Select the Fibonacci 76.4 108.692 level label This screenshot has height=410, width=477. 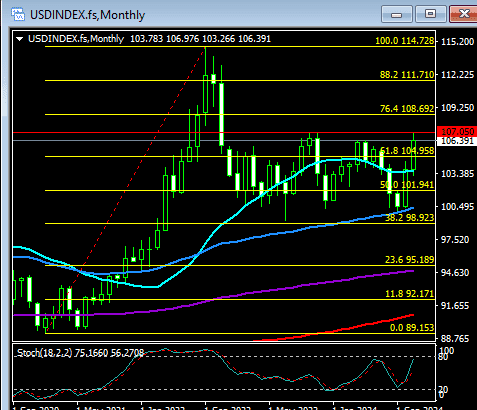[407, 109]
